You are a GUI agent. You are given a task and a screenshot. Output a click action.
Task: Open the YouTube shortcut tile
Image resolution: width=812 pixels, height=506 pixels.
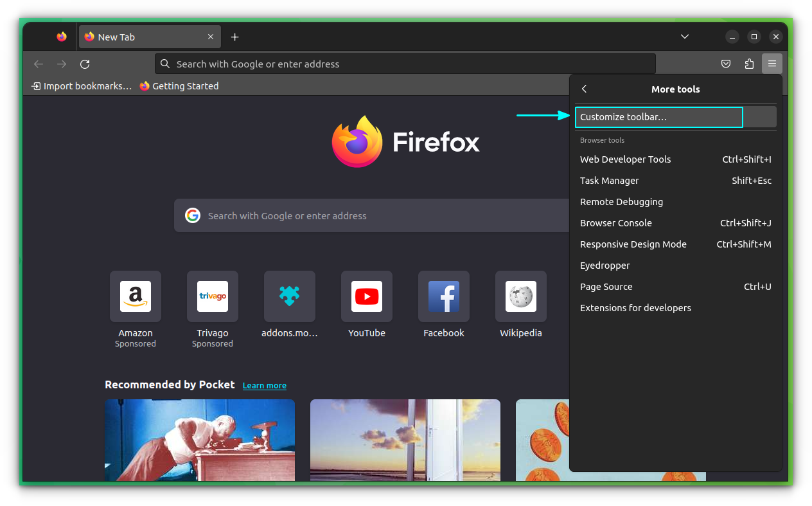pos(367,296)
